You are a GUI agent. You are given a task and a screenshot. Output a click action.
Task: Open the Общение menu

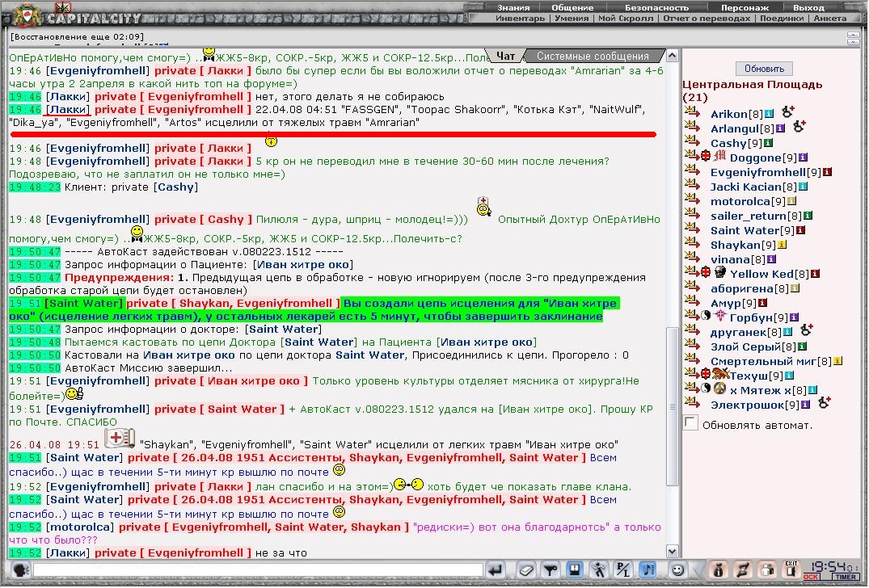572,8
